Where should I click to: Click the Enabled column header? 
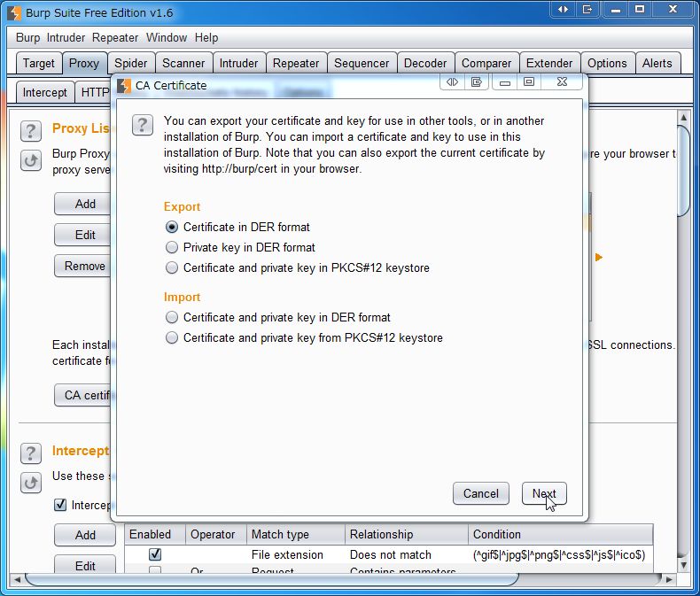click(x=155, y=534)
